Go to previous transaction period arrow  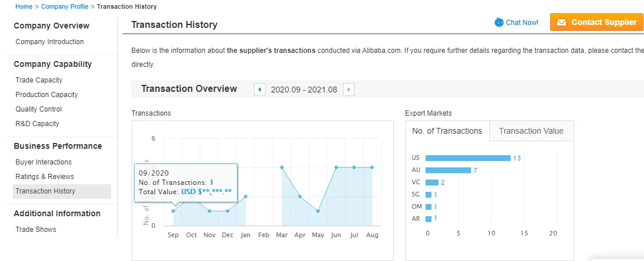260,90
